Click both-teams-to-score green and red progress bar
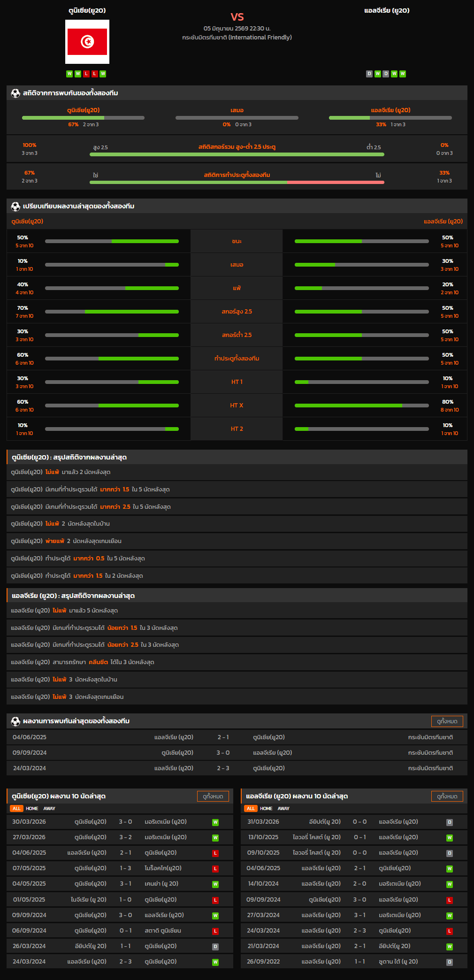 click(x=237, y=182)
